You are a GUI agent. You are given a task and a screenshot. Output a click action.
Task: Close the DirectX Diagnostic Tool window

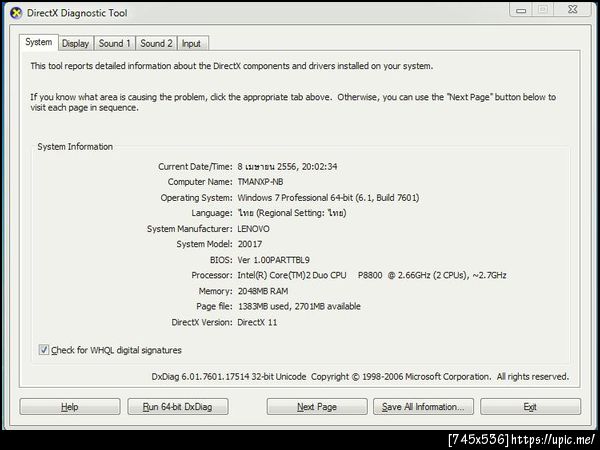click(x=572, y=10)
